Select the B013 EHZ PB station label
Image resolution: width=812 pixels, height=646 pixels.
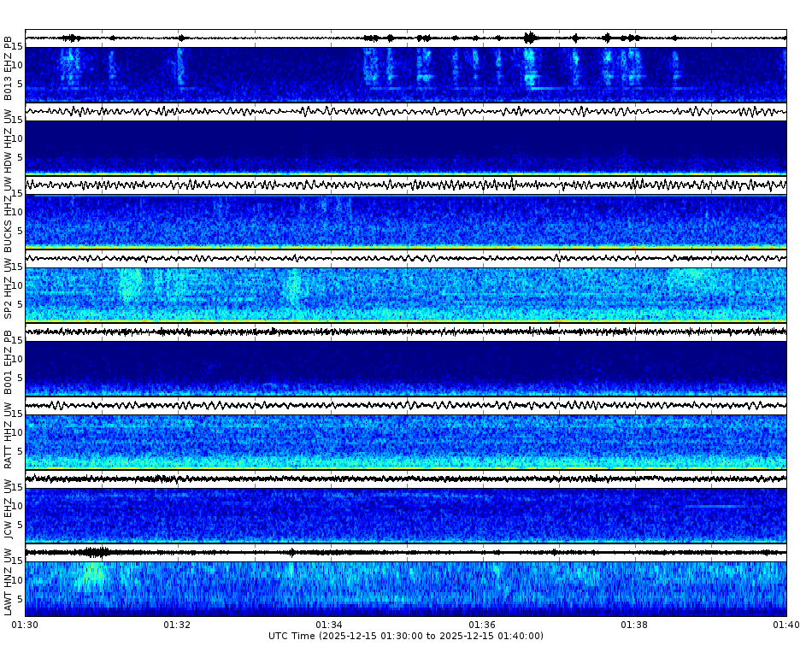[9, 64]
